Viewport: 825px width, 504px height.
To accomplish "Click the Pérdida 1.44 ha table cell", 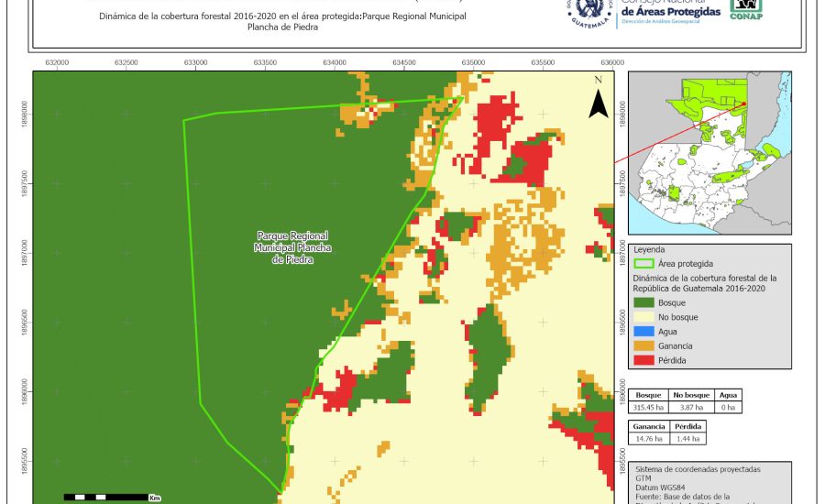I will 687,439.
